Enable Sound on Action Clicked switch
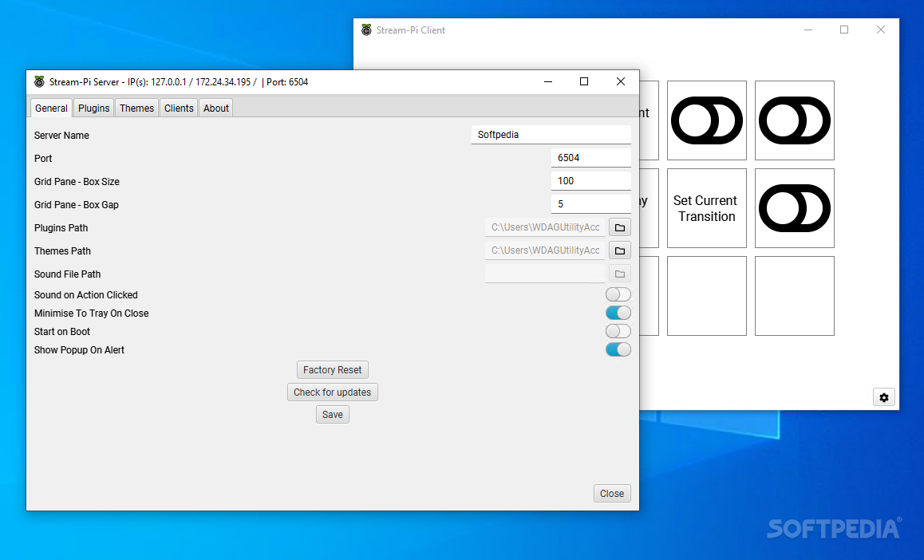924x560 pixels. click(618, 294)
